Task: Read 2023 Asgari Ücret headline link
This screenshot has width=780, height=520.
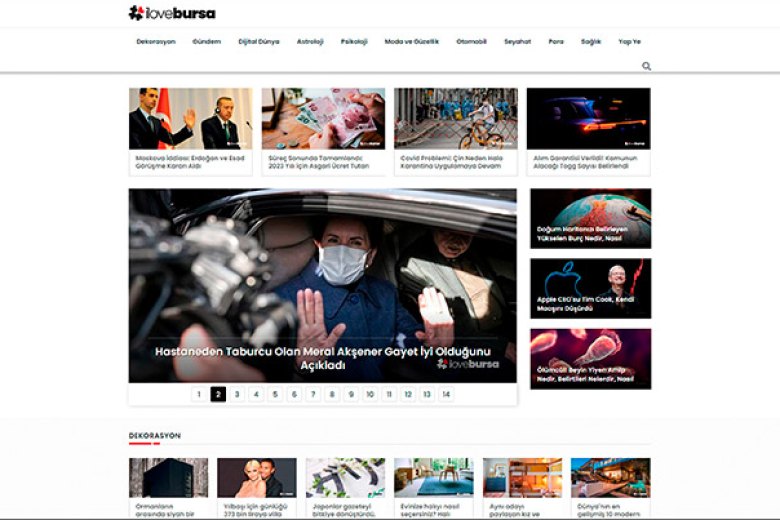Action: click(319, 162)
